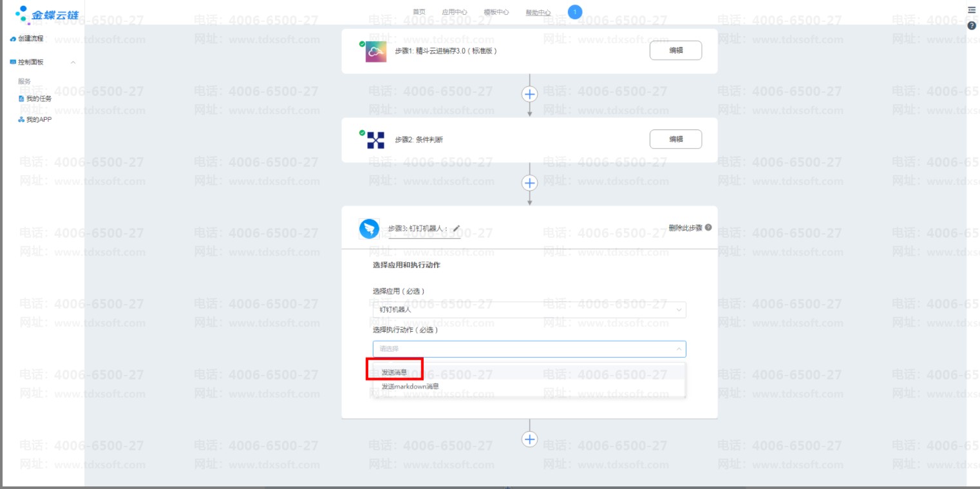The width and height of the screenshot is (980, 489).
Task: Select 发送消息 from the action list
Action: [394, 372]
